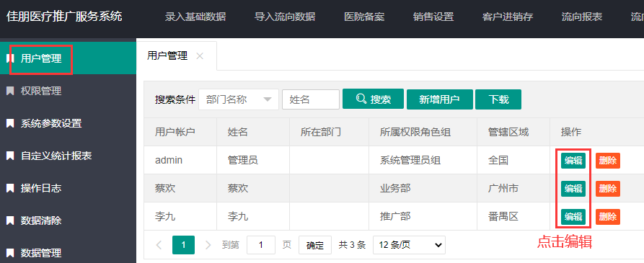644x263 pixels.
Task: Edit the admin user row
Action: click(573, 161)
